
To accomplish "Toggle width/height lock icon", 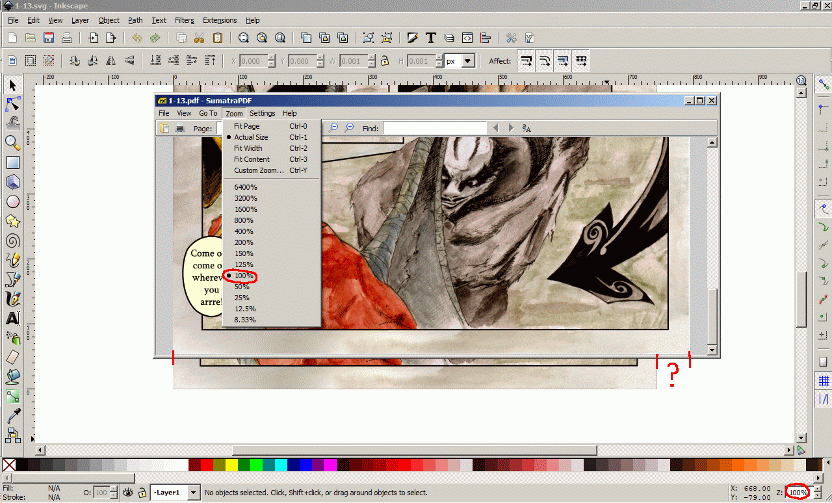I will click(386, 61).
